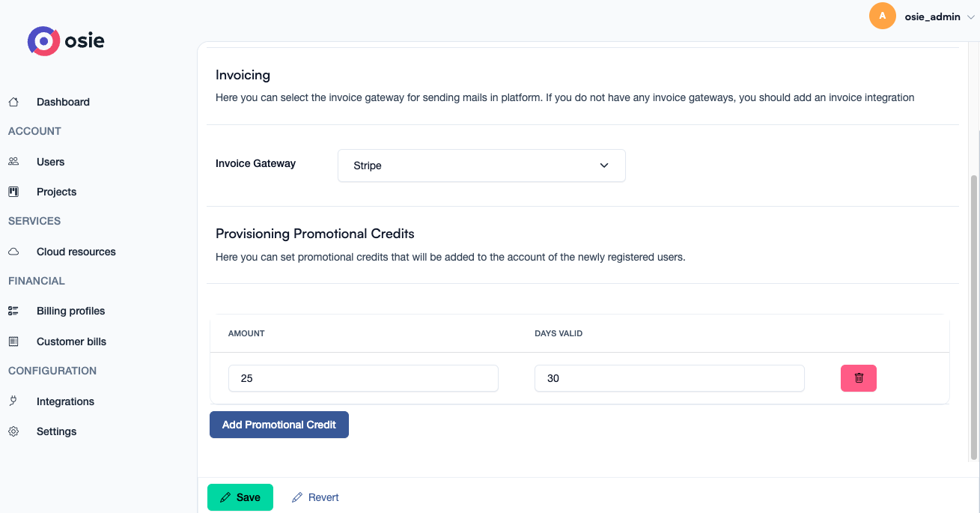
Task: Click the Billing profiles icon
Action: (13, 310)
